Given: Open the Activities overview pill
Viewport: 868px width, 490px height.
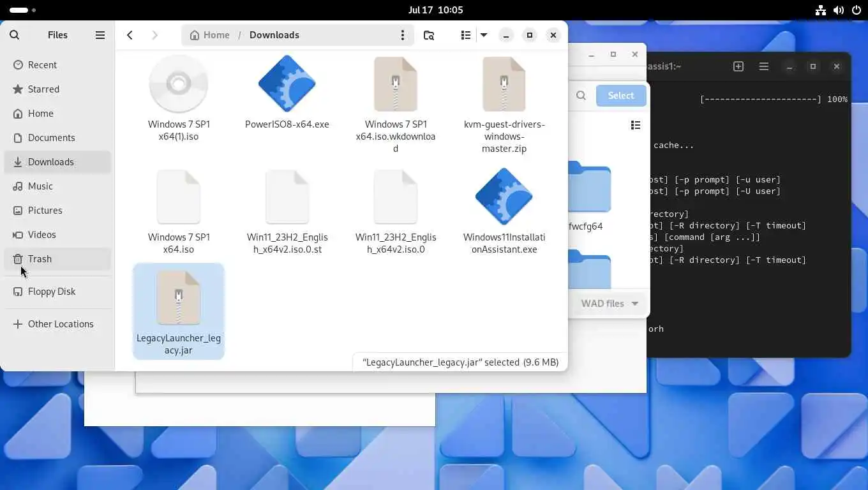Looking at the screenshot, I should point(23,10).
